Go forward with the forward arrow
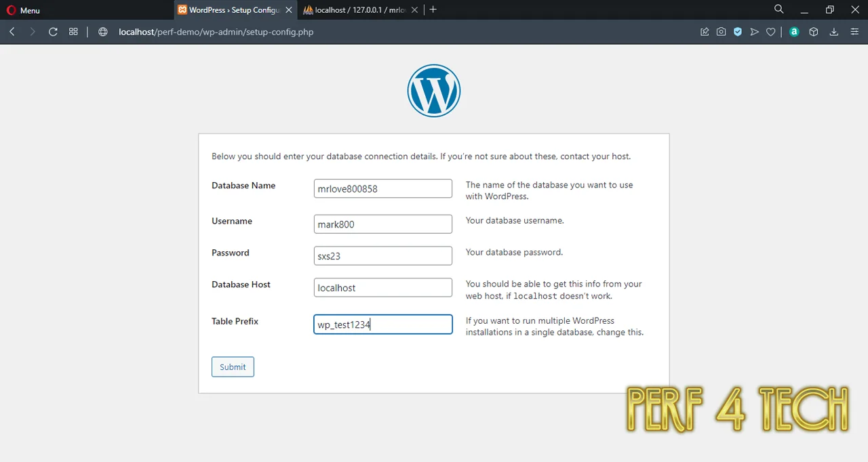The width and height of the screenshot is (868, 462). pos(32,32)
